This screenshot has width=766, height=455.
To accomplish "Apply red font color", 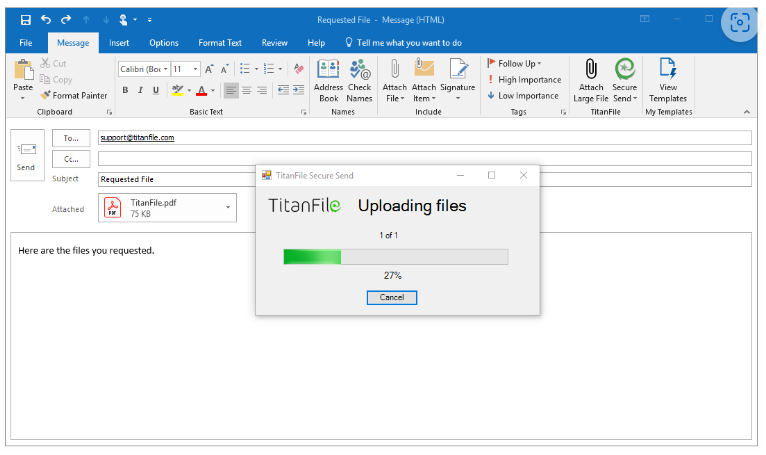I will 202,90.
